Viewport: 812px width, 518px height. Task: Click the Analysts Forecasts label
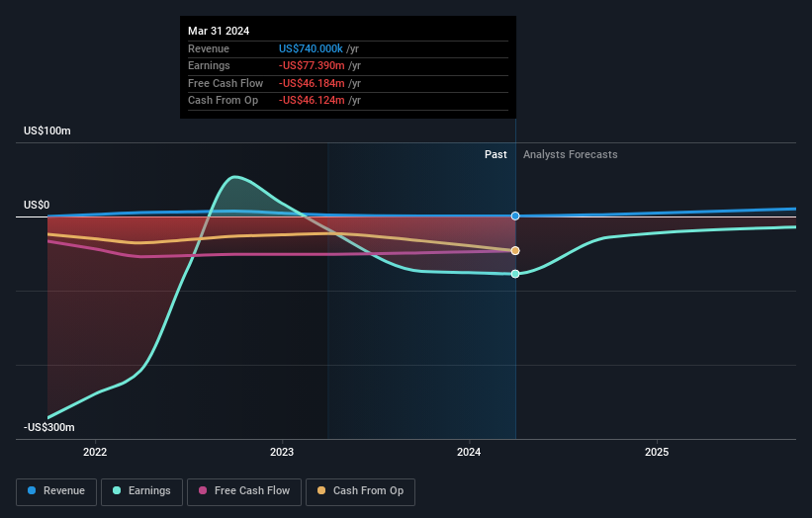coord(570,155)
